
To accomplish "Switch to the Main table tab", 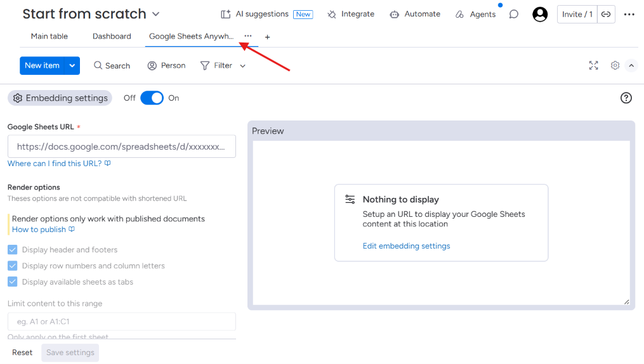I will (49, 36).
